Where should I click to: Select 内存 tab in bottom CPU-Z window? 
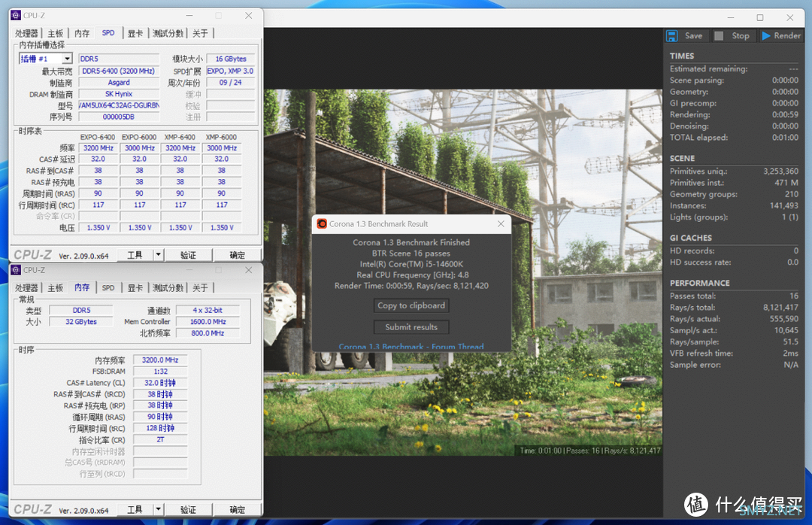[x=82, y=287]
